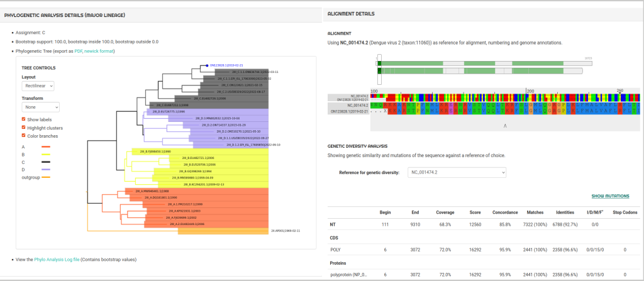Screen dimensions: 644x281
Task: Click the position marker above 260
Action: point(619,94)
